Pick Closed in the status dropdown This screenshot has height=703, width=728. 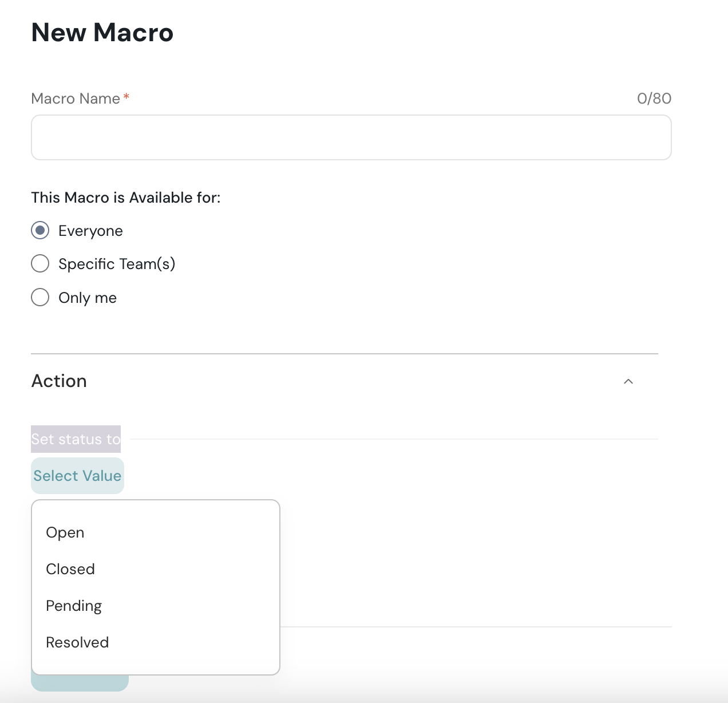[x=70, y=569]
